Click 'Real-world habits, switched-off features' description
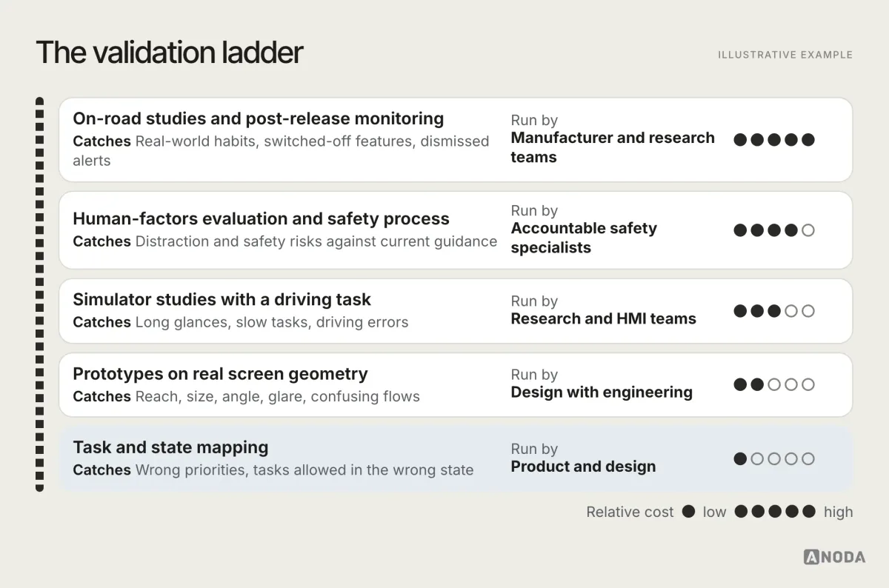 [x=282, y=150]
